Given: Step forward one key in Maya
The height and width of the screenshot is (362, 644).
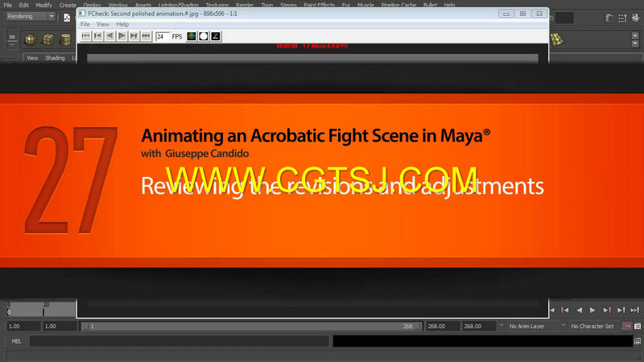Looking at the screenshot, I should click(607, 311).
